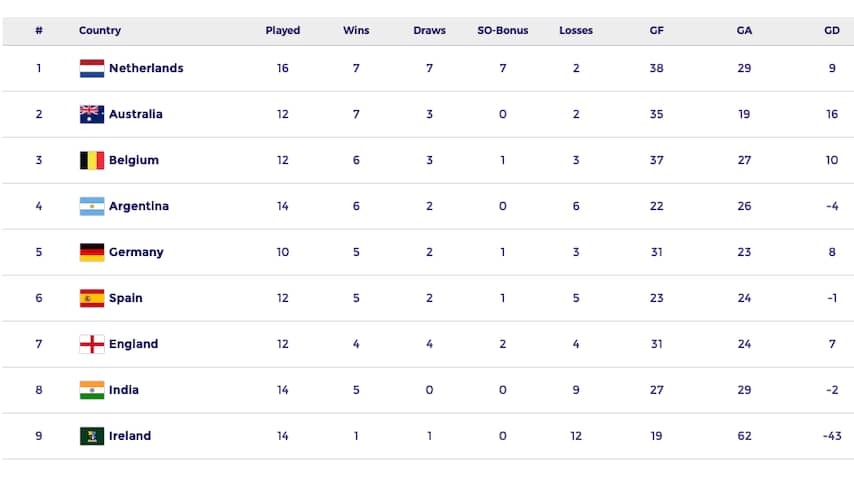Viewport: 854px width, 480px height.
Task: Open the Germany team name link
Action: tap(136, 252)
